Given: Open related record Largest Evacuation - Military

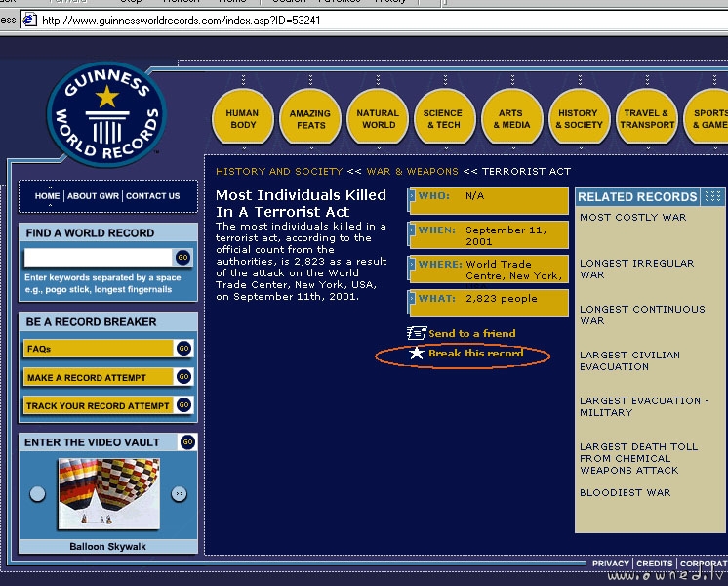Looking at the screenshot, I should (x=644, y=406).
